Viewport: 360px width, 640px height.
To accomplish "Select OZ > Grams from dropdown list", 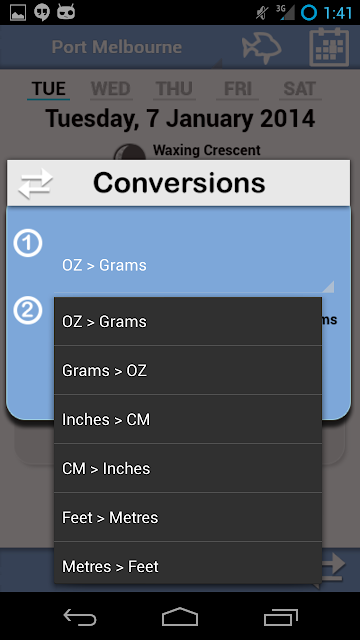I will coord(188,322).
